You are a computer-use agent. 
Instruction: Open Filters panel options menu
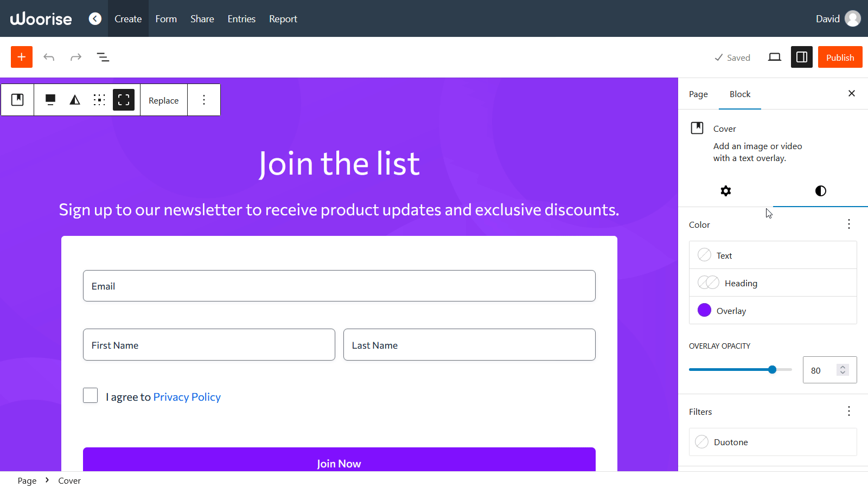pyautogui.click(x=849, y=412)
